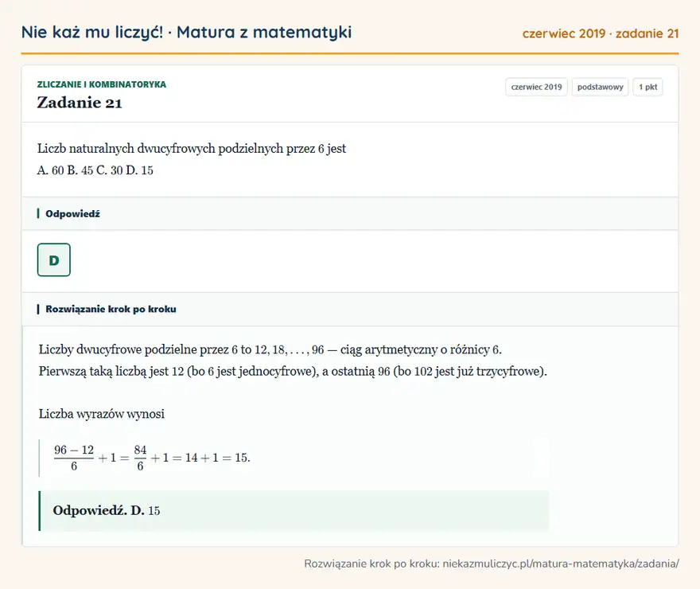
Task: Click the sentence about 'ciąg arytmetyczny o różnicy 6'
Action: point(270,349)
